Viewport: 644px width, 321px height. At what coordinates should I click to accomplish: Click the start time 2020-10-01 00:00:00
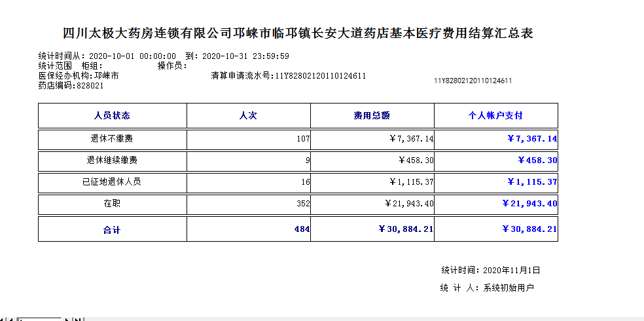(132, 56)
